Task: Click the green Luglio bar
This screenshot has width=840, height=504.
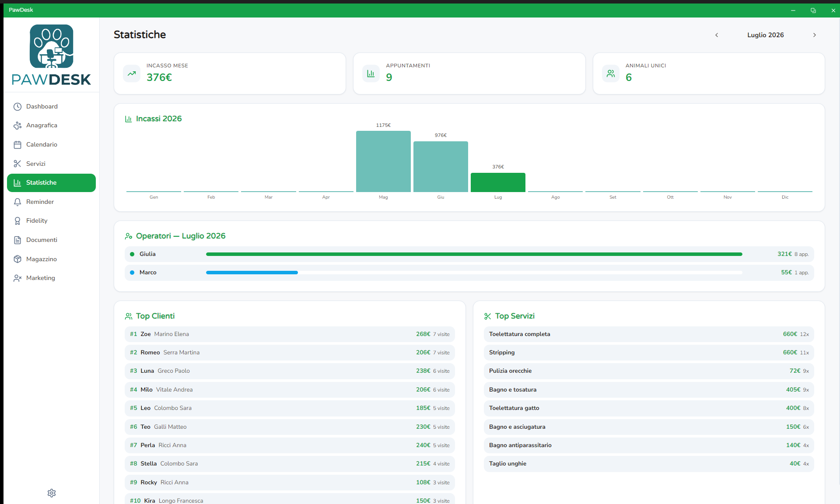Action: pyautogui.click(x=498, y=182)
